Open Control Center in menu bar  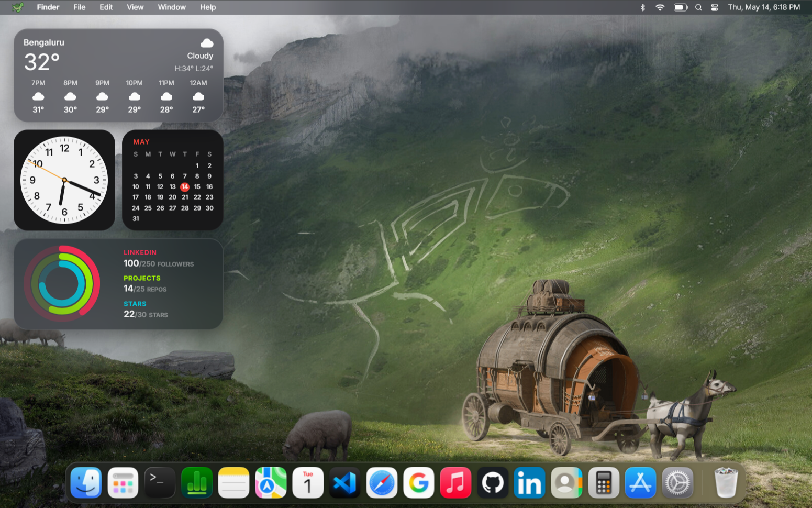click(715, 7)
